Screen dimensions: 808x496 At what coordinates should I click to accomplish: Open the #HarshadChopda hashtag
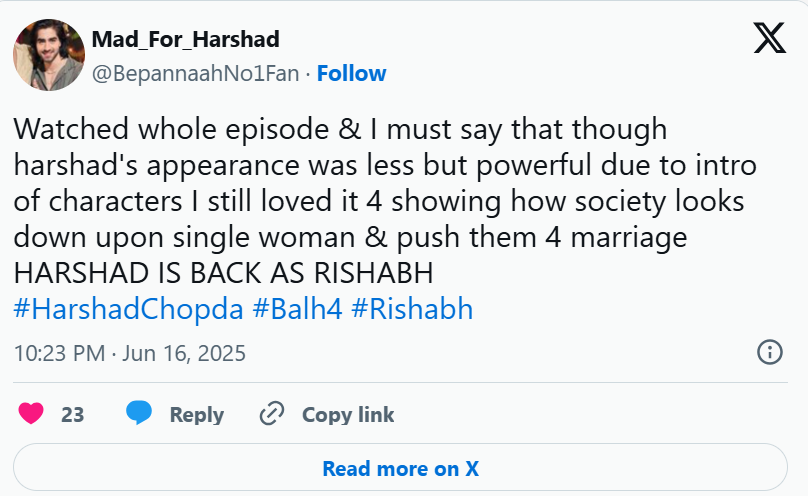[128, 309]
